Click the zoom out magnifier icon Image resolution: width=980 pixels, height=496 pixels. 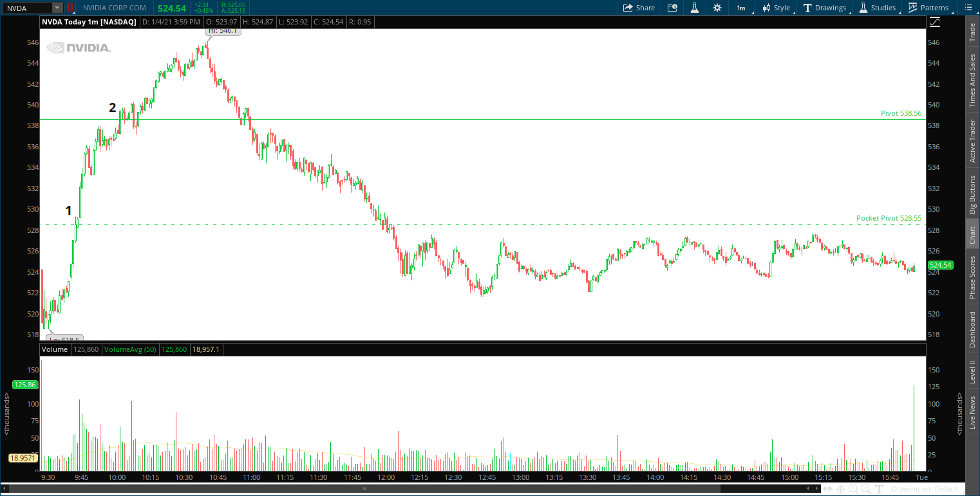pos(865,489)
